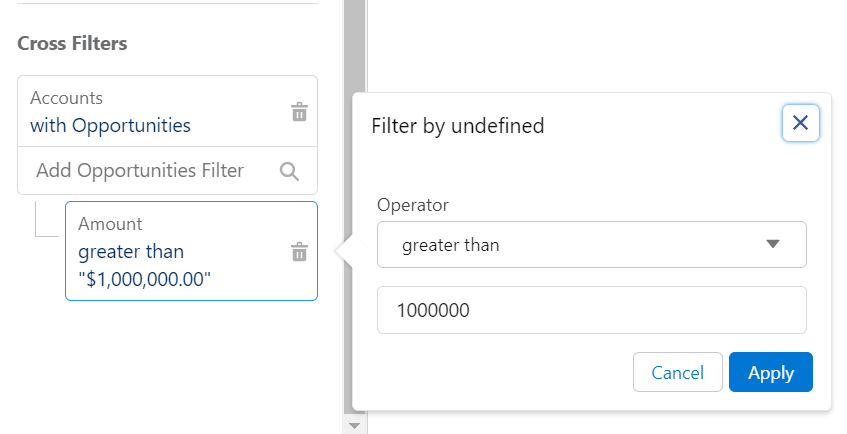The height and width of the screenshot is (434, 847).
Task: Click the Operator label
Action: tap(413, 205)
